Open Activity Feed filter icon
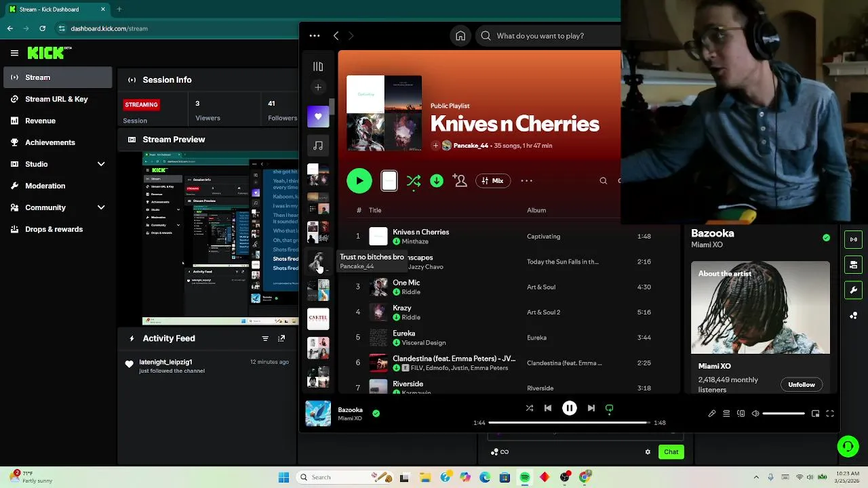The image size is (868, 488). [x=265, y=338]
